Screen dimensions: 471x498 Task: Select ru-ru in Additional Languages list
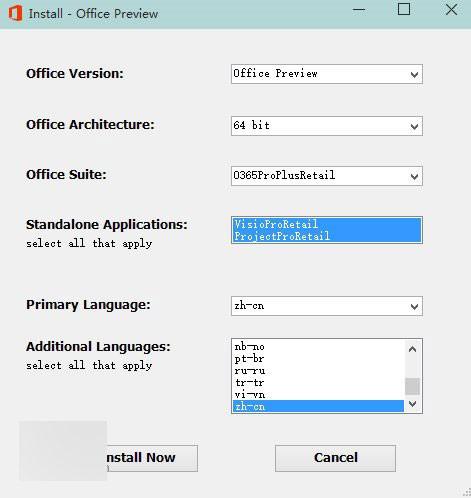click(x=318, y=371)
